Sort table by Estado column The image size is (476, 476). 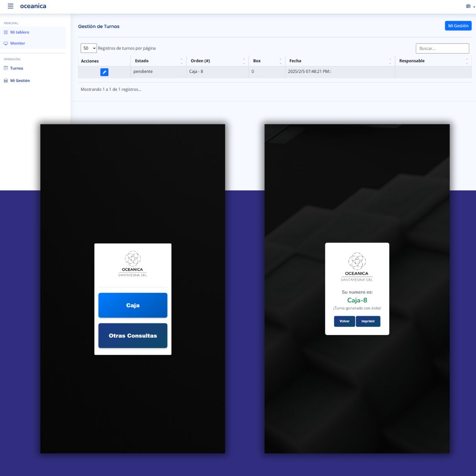tap(158, 61)
